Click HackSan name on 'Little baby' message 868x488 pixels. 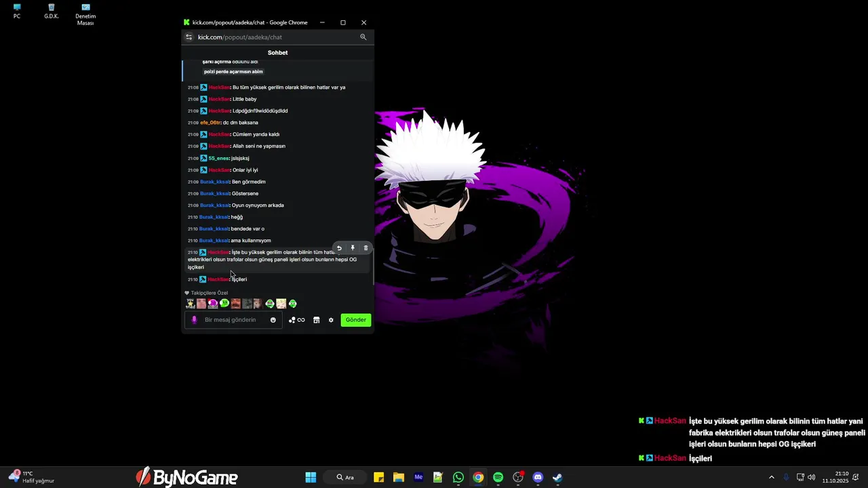click(219, 99)
